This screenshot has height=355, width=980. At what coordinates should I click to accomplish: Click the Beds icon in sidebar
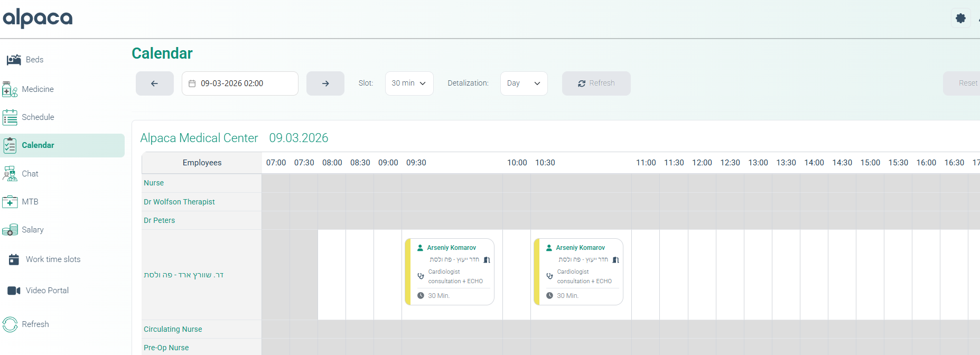[x=14, y=60]
